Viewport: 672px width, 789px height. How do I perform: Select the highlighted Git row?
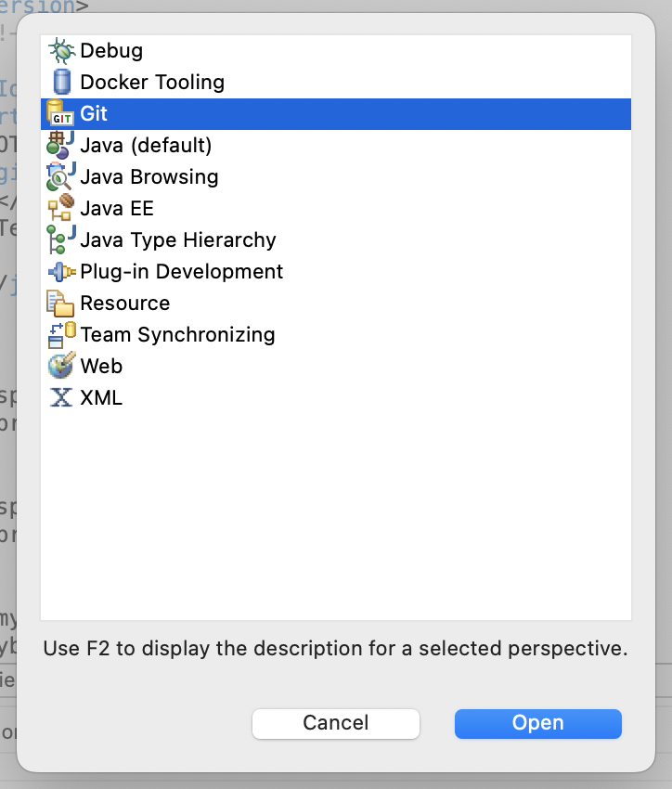[x=336, y=114]
